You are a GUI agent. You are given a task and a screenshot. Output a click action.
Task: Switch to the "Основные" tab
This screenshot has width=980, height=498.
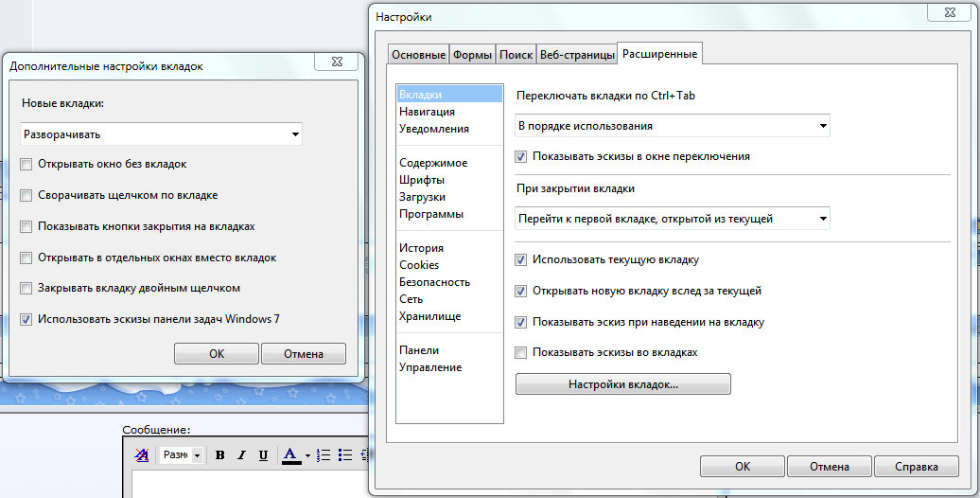coord(418,54)
